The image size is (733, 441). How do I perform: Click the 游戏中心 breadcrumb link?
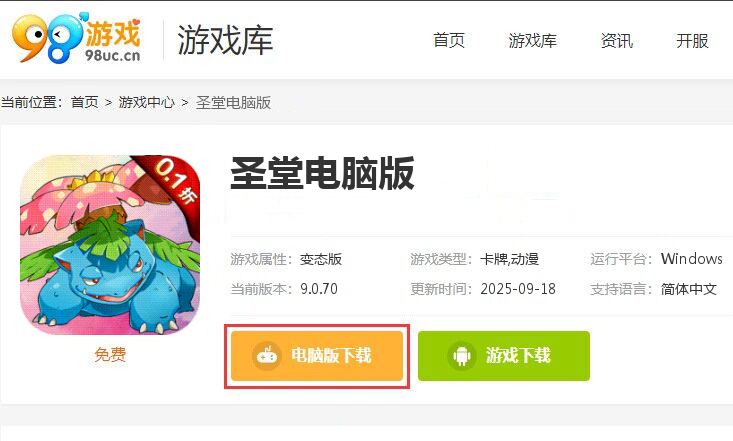point(147,102)
